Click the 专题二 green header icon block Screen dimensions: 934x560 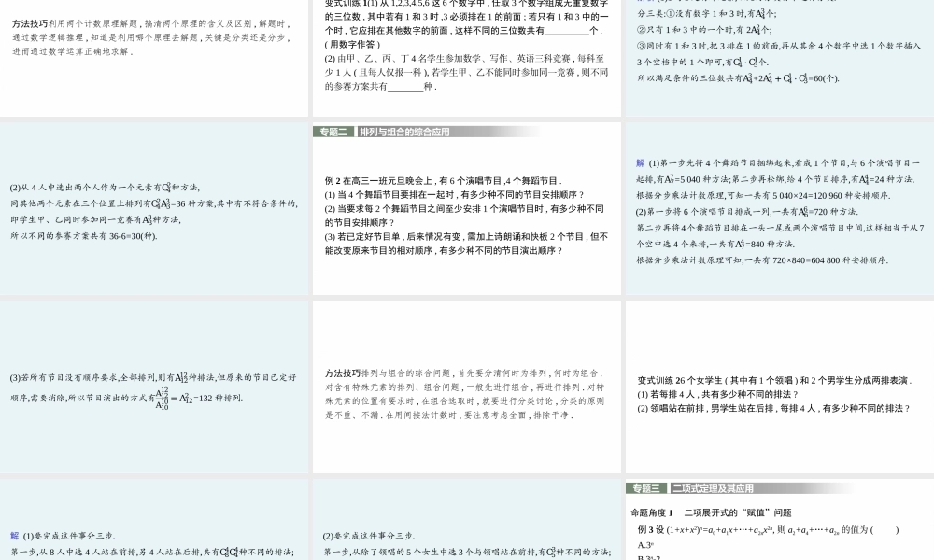coord(334,131)
